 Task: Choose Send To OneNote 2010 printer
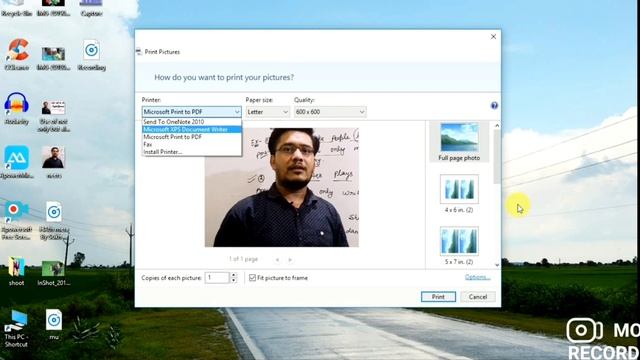pyautogui.click(x=191, y=122)
